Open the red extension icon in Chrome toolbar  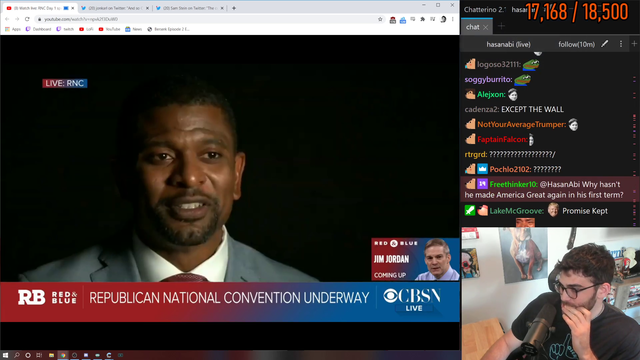(x=393, y=20)
